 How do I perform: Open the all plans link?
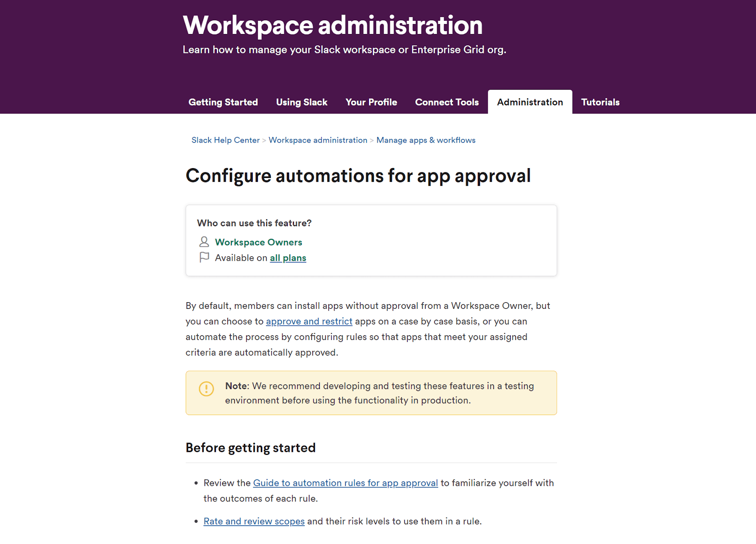[x=288, y=258]
